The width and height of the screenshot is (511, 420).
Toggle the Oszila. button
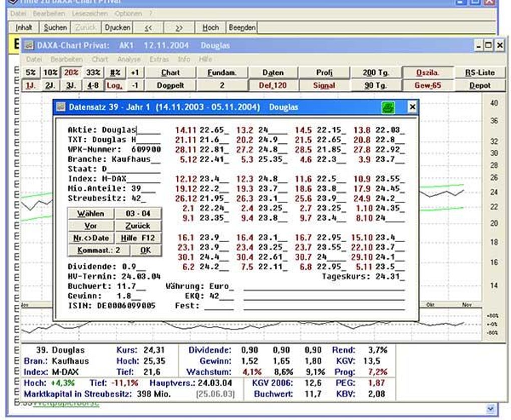point(427,72)
